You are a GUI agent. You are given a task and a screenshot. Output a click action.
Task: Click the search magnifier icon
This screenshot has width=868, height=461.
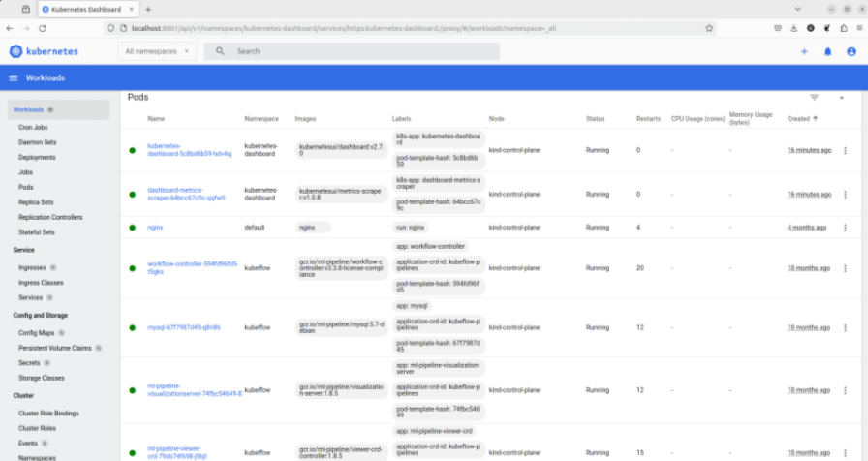pyautogui.click(x=220, y=51)
